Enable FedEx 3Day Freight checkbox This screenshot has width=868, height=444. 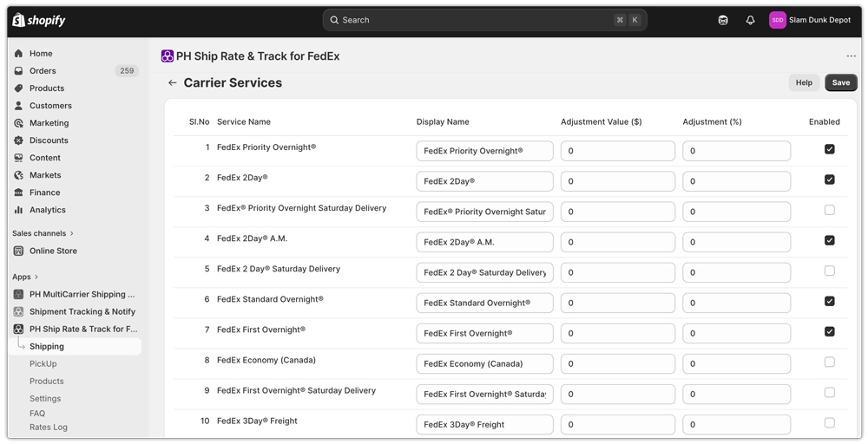(829, 423)
